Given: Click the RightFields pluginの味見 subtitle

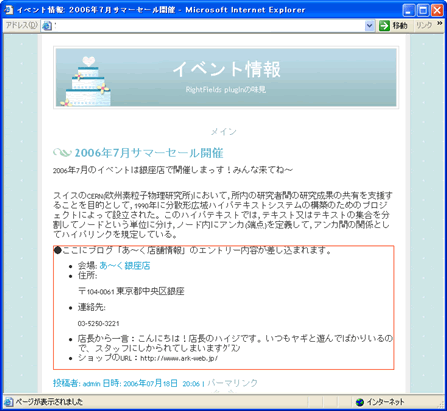Looking at the screenshot, I should pos(226,89).
